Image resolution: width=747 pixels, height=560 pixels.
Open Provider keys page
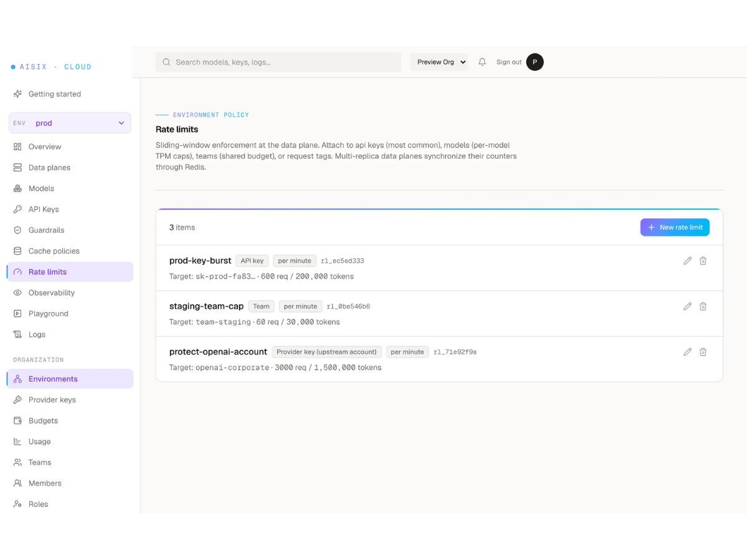click(70, 399)
